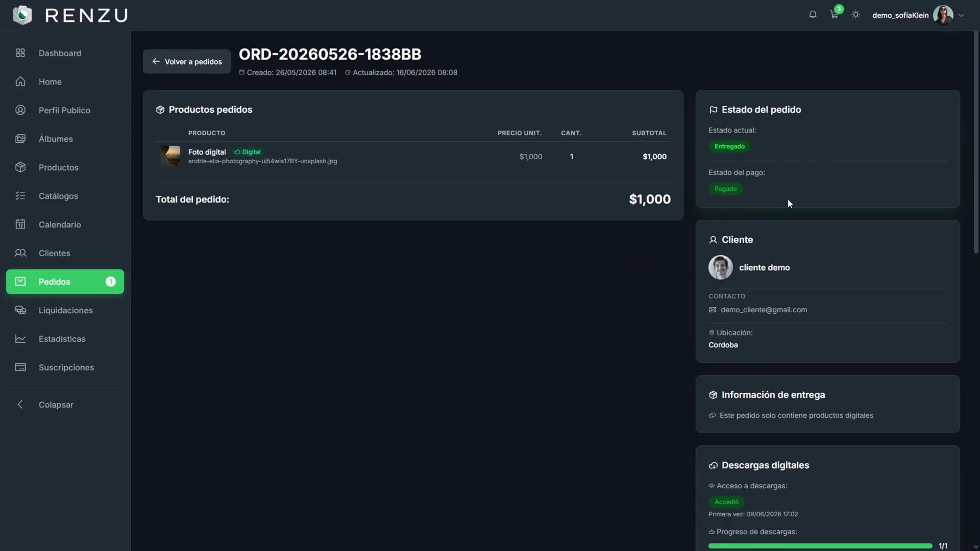Image resolution: width=980 pixels, height=551 pixels.
Task: Open the cliente demo name
Action: tap(764, 267)
